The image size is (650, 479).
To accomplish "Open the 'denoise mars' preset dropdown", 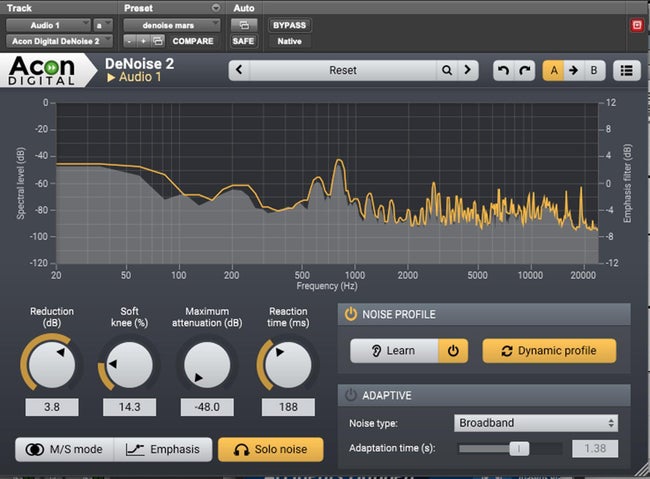I will point(172,25).
